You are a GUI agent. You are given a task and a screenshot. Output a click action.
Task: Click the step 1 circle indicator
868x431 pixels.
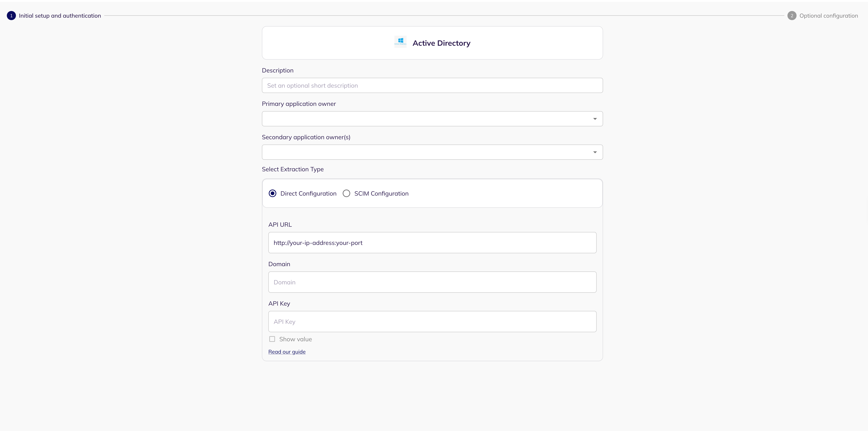[11, 16]
